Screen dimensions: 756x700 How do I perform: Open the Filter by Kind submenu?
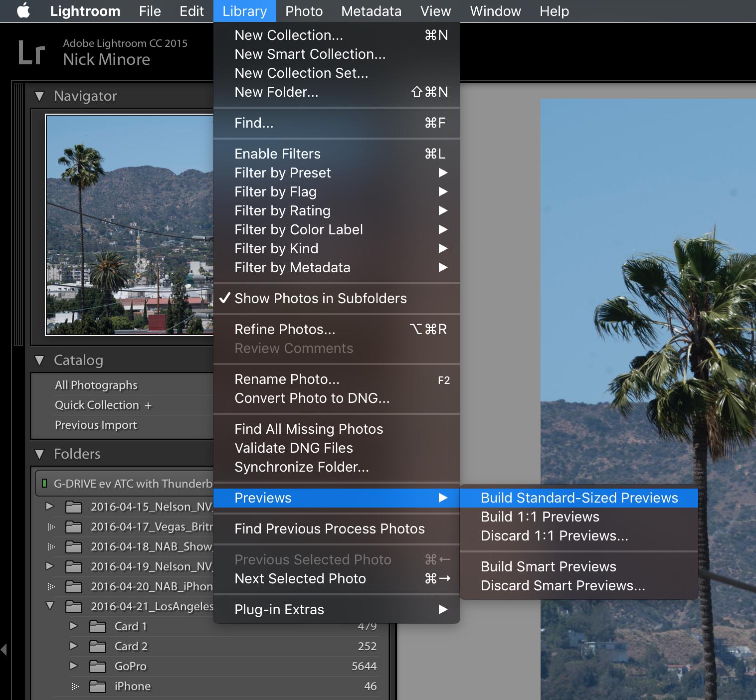[337, 248]
